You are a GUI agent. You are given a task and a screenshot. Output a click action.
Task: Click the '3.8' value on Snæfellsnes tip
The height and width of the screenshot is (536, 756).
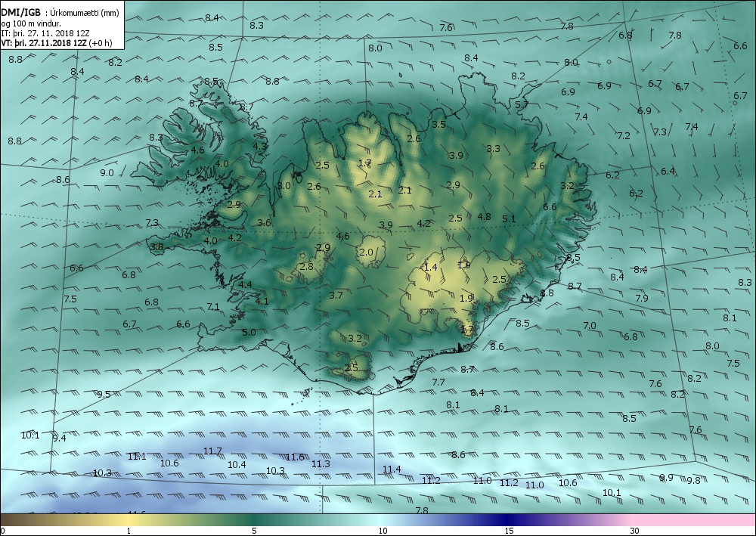tap(156, 247)
